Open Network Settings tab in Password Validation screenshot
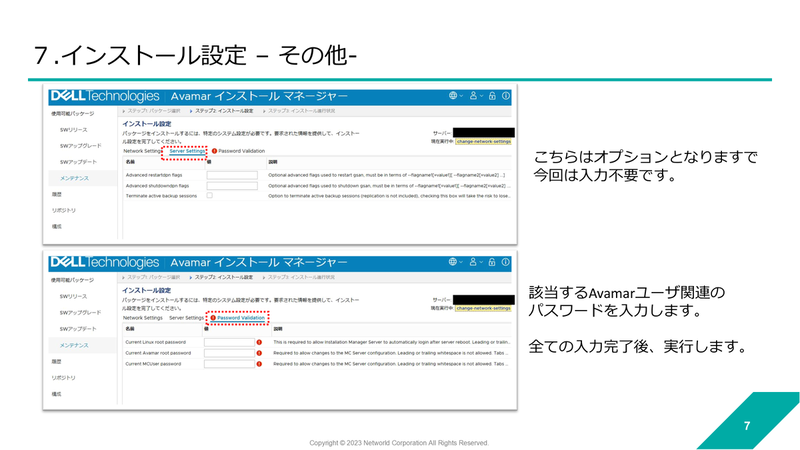The height and width of the screenshot is (450, 800). pyautogui.click(x=142, y=318)
